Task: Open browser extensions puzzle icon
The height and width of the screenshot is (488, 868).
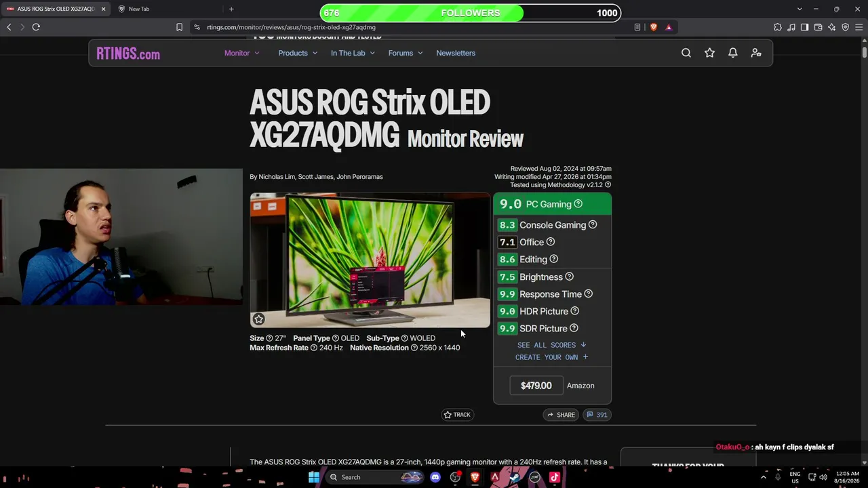Action: 778,27
